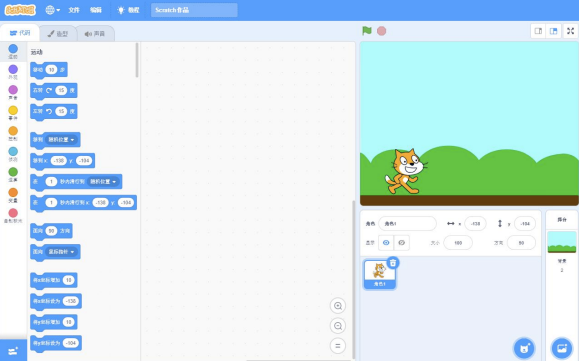The width and height of the screenshot is (579, 361).
Task: Reset workspace zoom with equals button
Action: tap(338, 346)
